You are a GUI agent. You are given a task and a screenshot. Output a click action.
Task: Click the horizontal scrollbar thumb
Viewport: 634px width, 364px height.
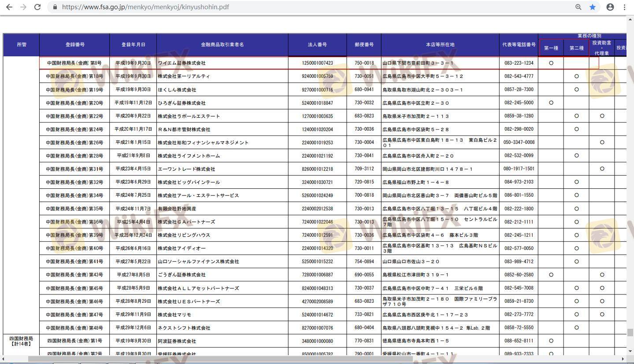tap(220, 359)
